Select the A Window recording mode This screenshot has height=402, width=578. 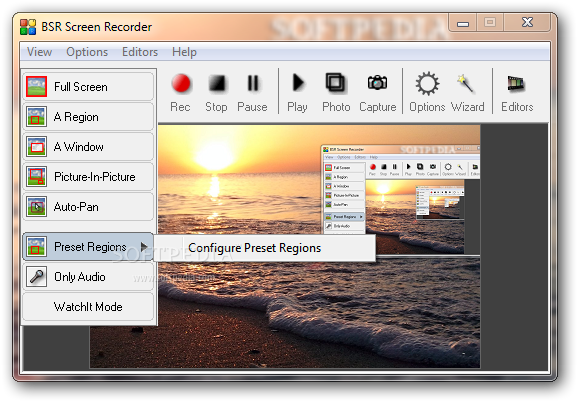click(x=88, y=147)
